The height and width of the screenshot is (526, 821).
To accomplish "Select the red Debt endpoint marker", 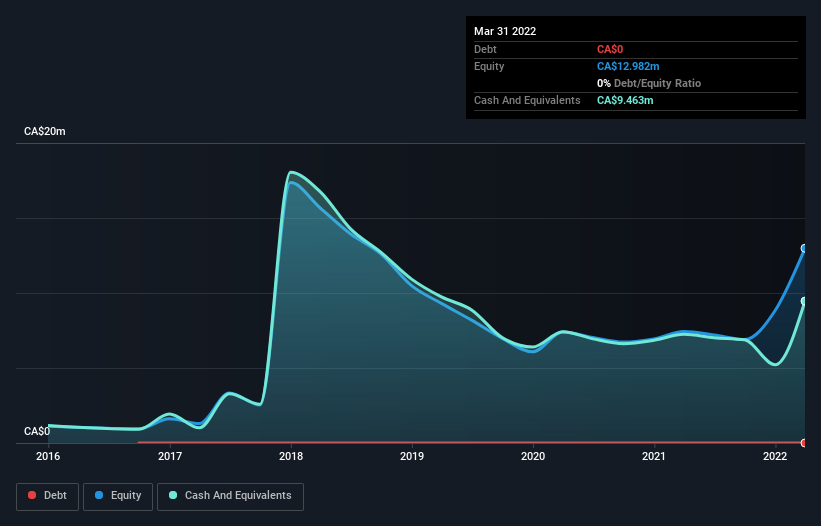I will 804,443.
